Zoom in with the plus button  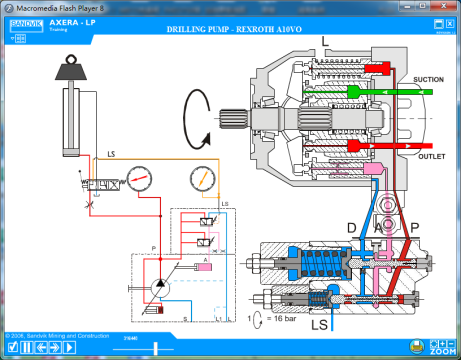443,344
